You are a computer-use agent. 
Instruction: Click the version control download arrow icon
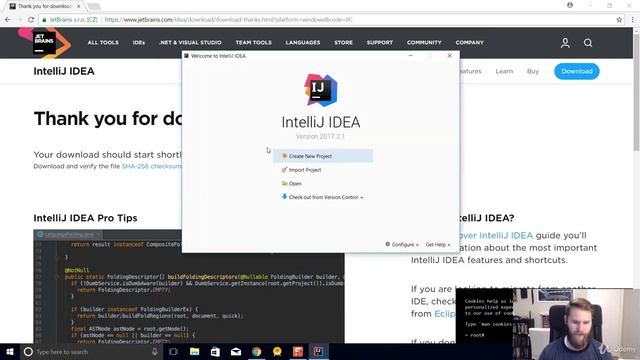(284, 197)
